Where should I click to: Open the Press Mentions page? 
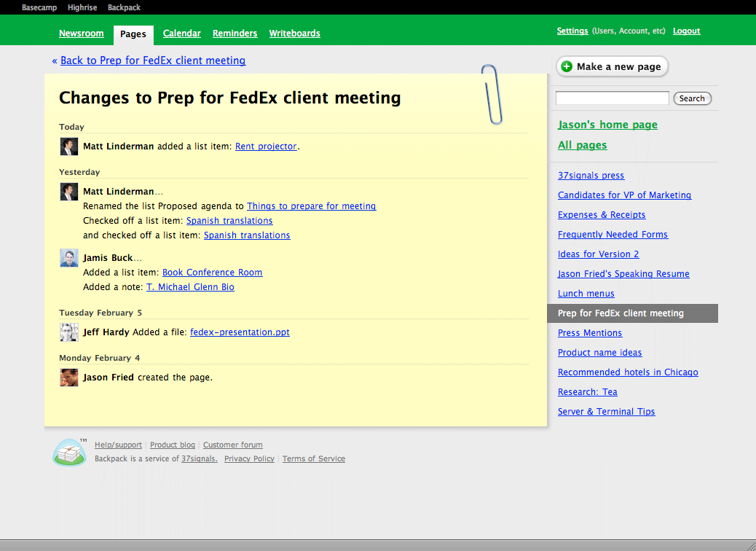(590, 333)
